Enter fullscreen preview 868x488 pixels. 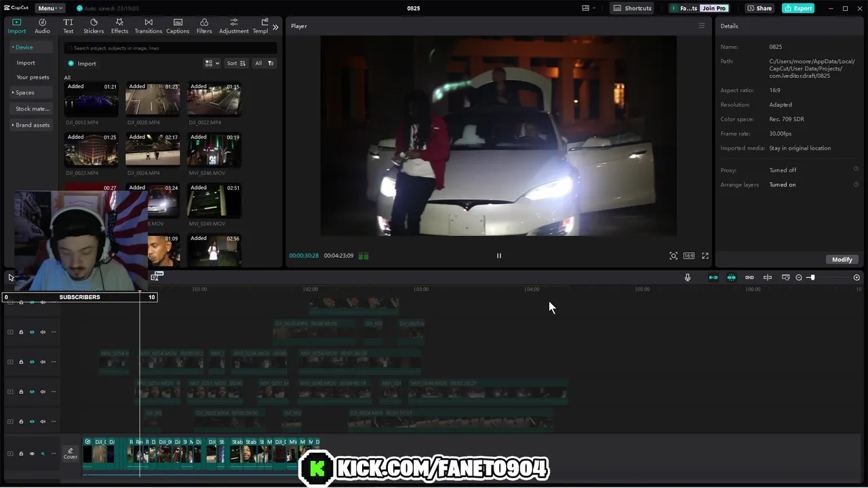(705, 256)
